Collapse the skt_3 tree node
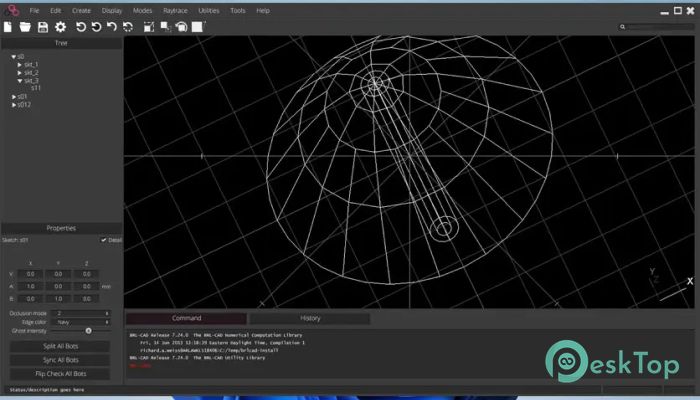Viewport: 700px width, 400px height. (x=20, y=81)
